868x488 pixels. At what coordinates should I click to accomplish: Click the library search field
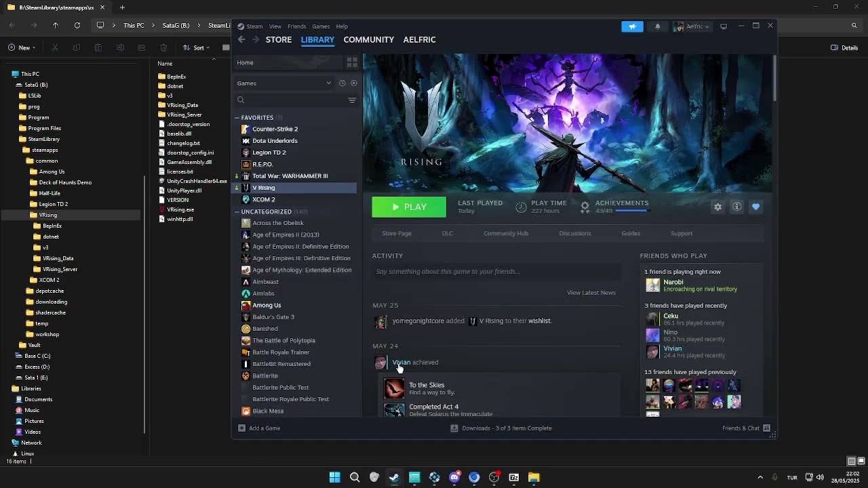click(290, 100)
